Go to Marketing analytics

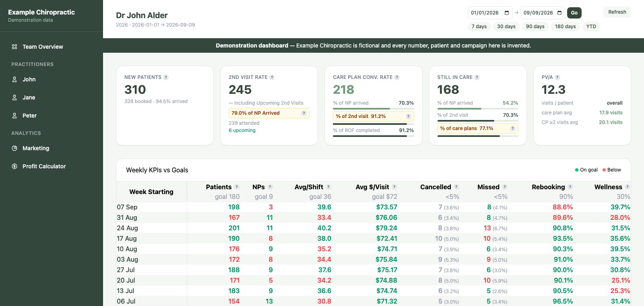(x=52, y=148)
